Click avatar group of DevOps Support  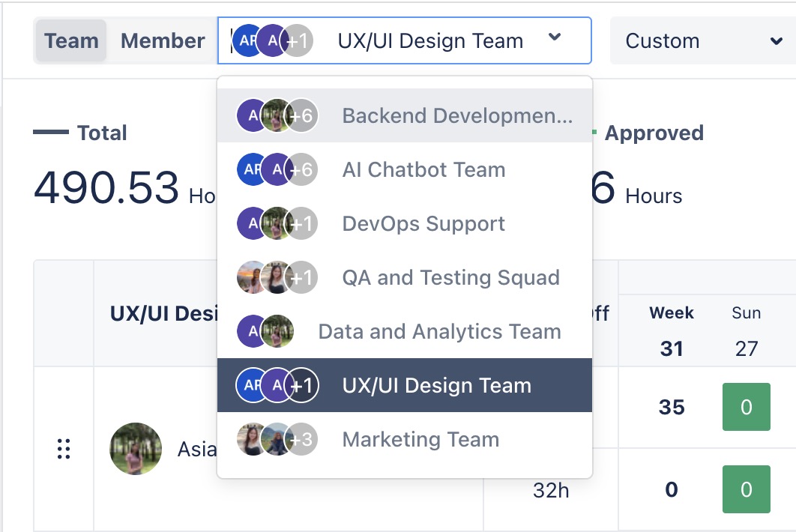pyautogui.click(x=277, y=224)
